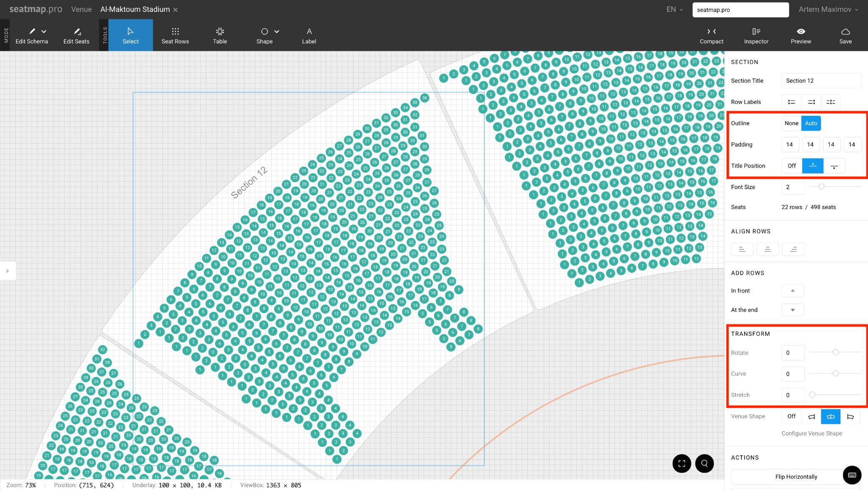Click the fullscreen fit button
This screenshot has width=868, height=491.
tap(682, 463)
